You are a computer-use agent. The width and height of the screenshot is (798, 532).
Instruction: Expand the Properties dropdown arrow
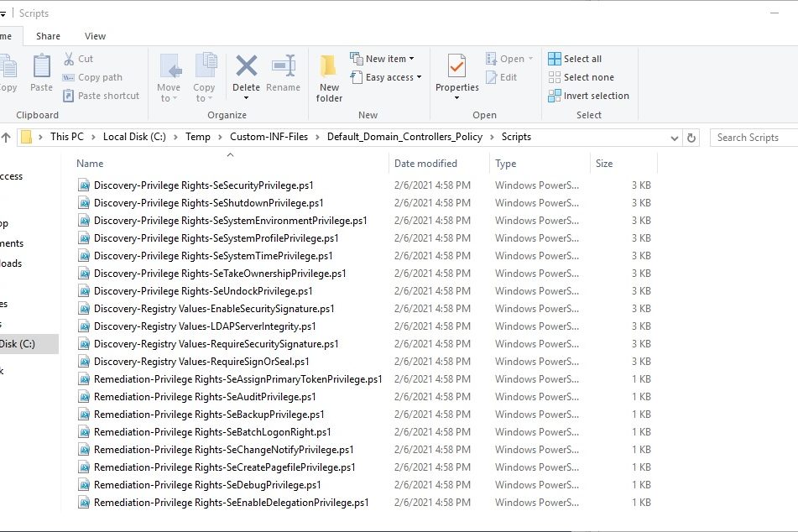point(456,97)
